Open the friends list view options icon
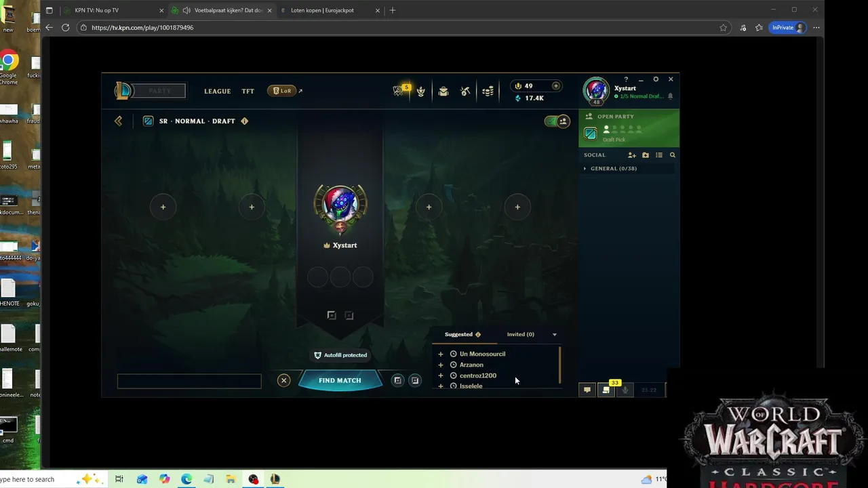Screen dimensions: 868x488 click(659, 155)
